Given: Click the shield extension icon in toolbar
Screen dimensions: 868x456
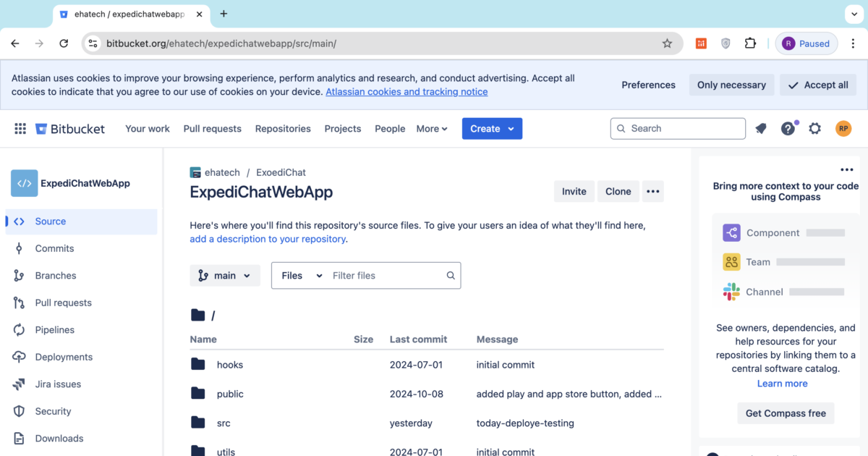Looking at the screenshot, I should (x=726, y=43).
